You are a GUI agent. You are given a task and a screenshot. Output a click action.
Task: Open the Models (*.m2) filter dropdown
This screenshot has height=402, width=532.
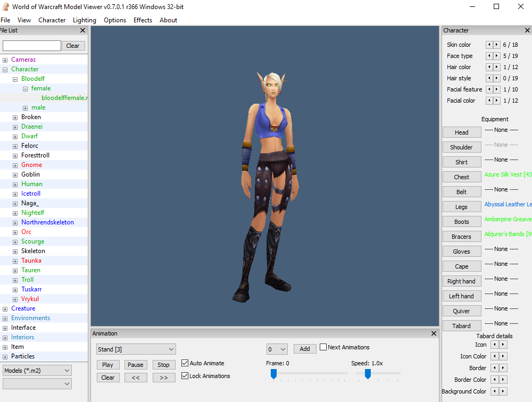37,371
